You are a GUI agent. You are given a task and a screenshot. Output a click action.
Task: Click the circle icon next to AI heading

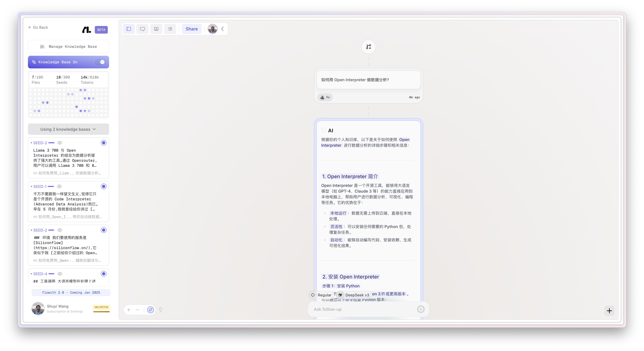(x=324, y=130)
